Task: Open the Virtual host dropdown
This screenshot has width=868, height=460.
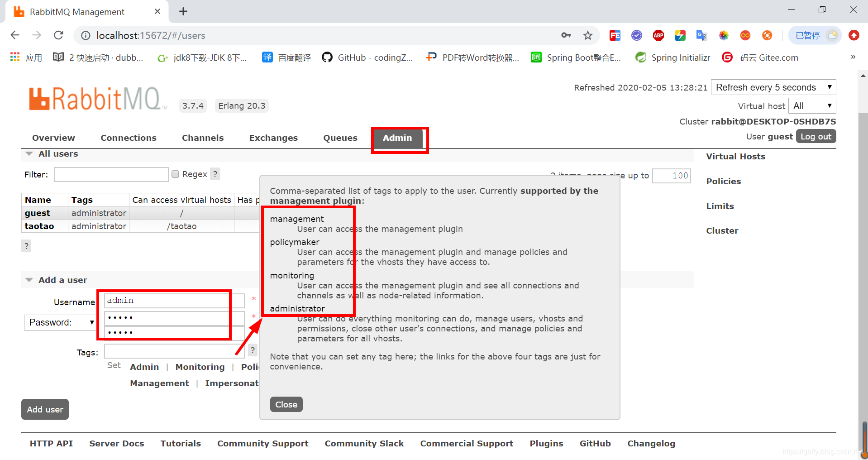Action: [x=812, y=106]
